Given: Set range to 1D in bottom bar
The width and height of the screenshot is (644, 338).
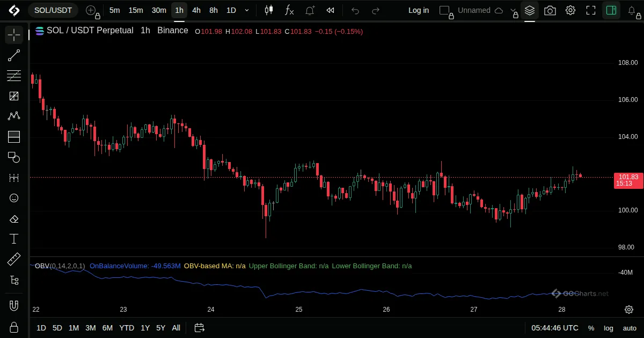Looking at the screenshot, I should point(41,328).
